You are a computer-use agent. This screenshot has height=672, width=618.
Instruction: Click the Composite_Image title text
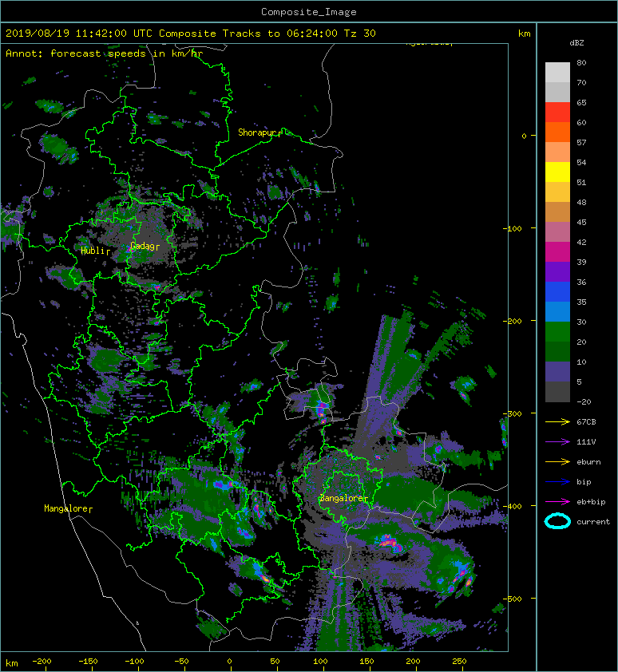coord(309,12)
